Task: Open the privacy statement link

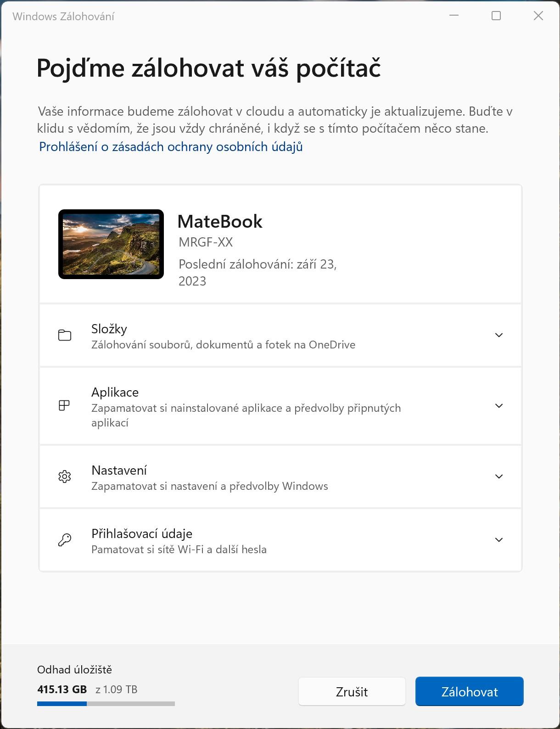Action: point(171,147)
